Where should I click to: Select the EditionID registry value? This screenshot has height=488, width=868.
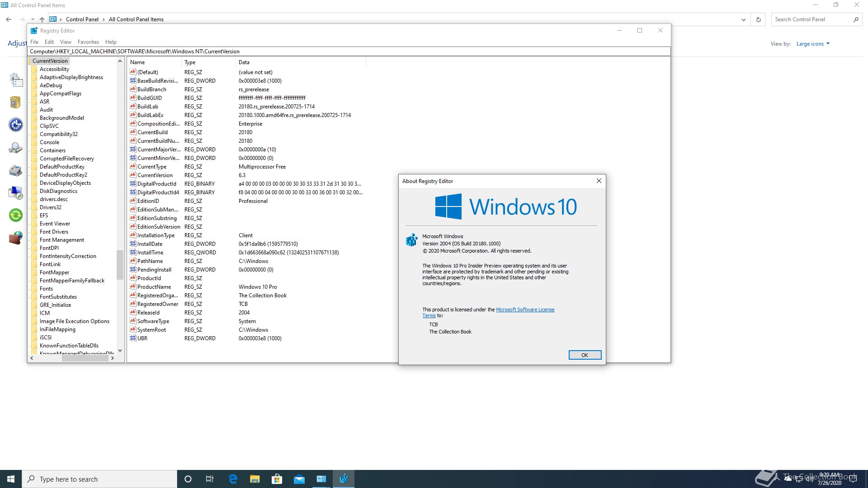(x=148, y=201)
